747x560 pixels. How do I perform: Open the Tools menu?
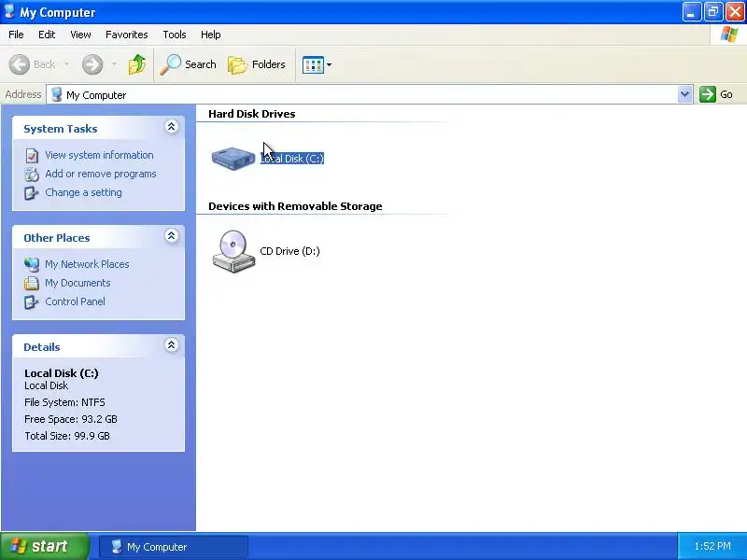coord(175,35)
